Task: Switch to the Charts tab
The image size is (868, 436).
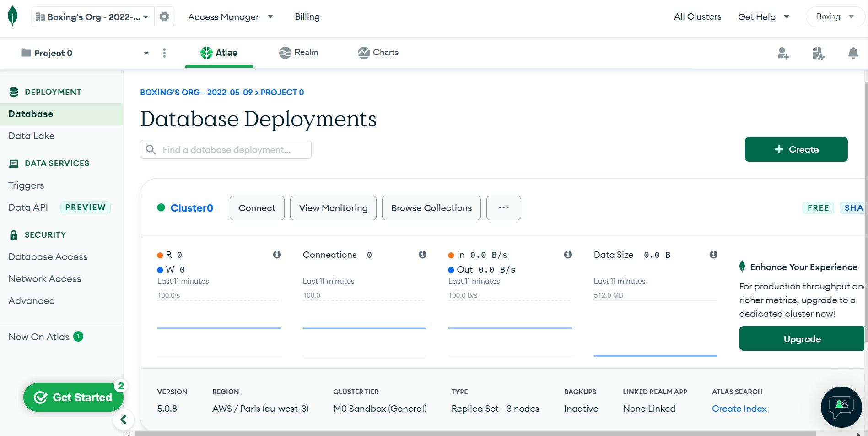Action: coord(378,52)
